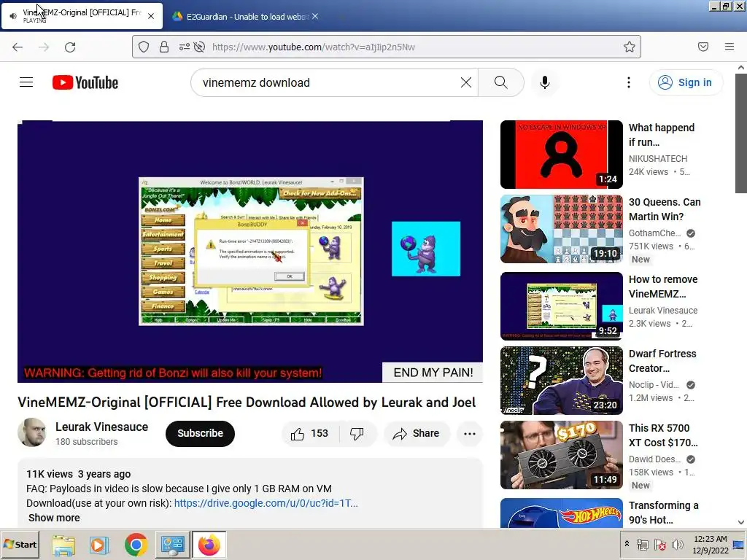Viewport: 747px width, 560px height.
Task: View site security padlock info
Action: click(x=164, y=47)
